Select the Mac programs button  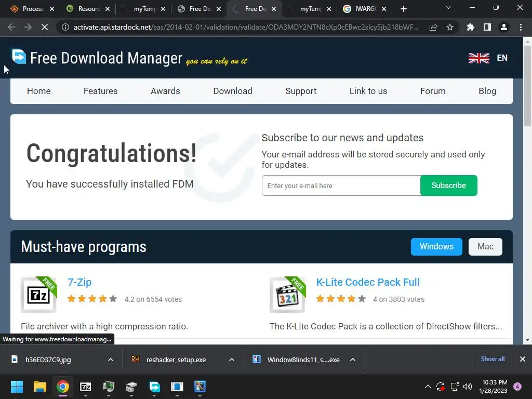coord(485,247)
